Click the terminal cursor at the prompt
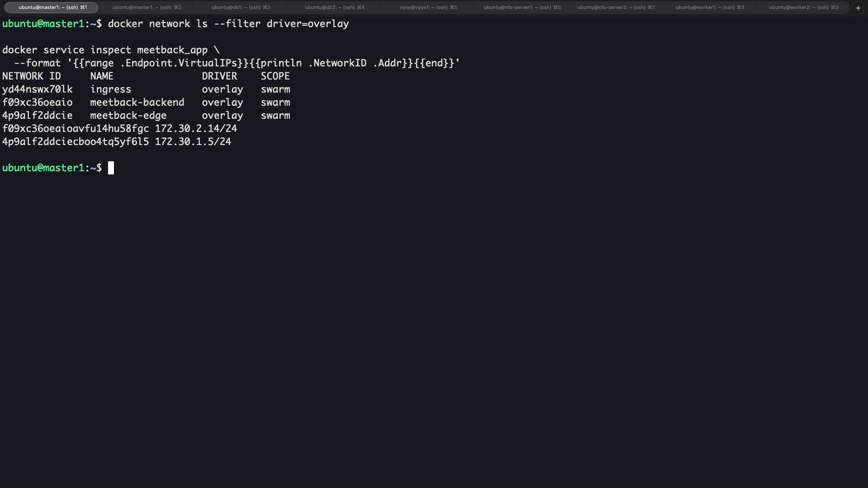The width and height of the screenshot is (868, 488). [x=111, y=168]
